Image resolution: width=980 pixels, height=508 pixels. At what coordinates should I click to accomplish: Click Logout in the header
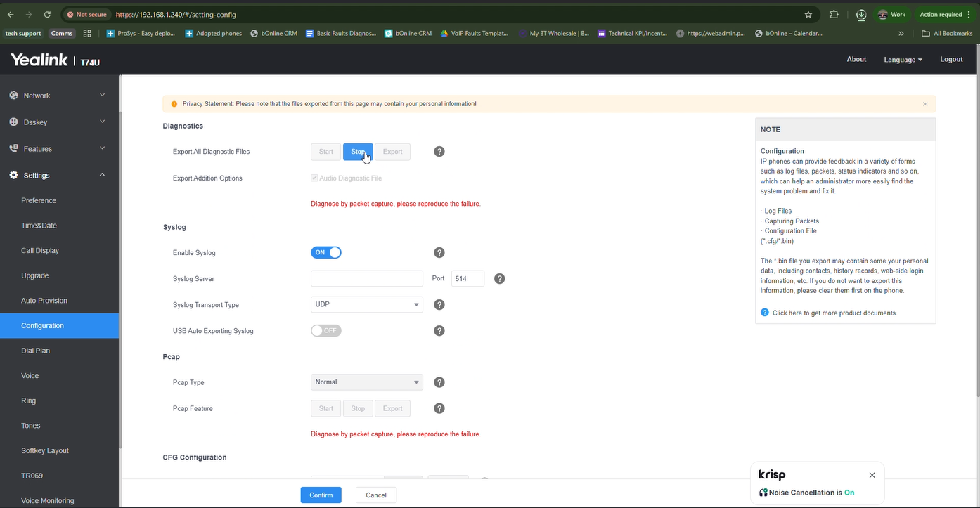pyautogui.click(x=951, y=59)
